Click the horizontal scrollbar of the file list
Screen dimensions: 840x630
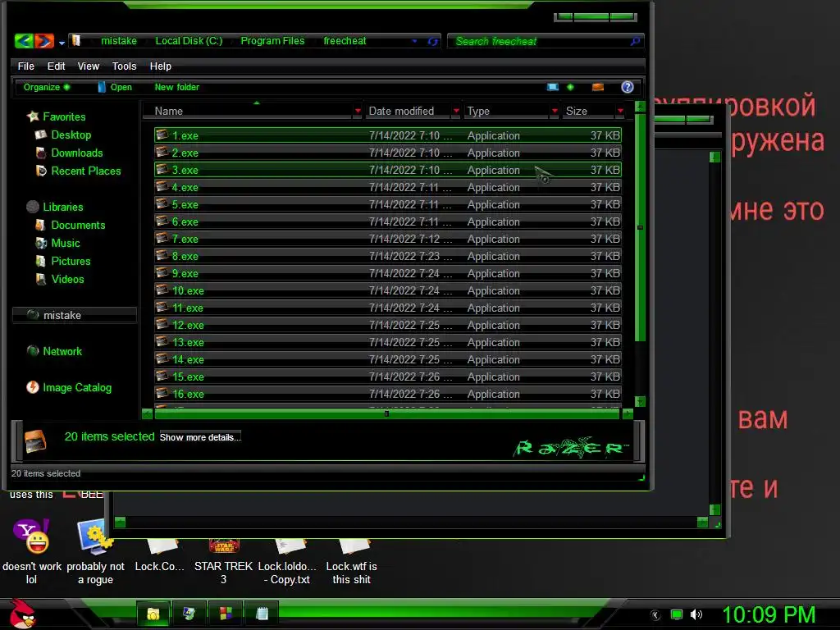pyautogui.click(x=387, y=413)
